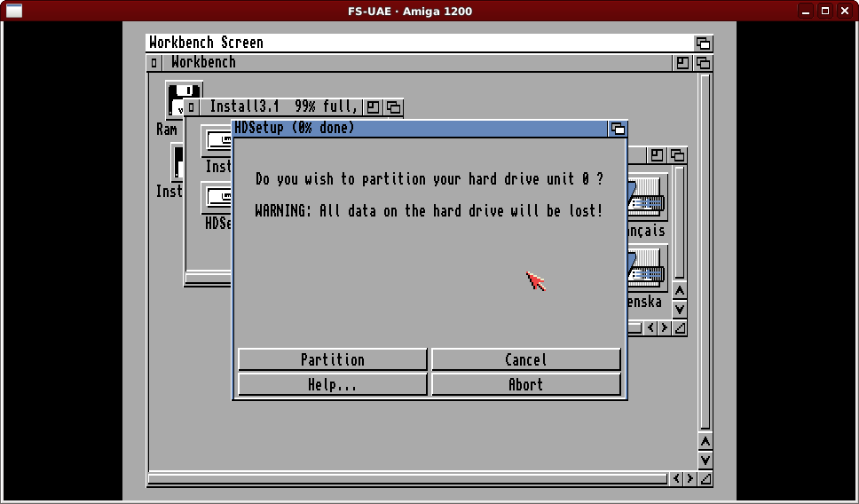Send the Install3.1 window to back
This screenshot has width=859, height=504.
pyautogui.click(x=393, y=107)
